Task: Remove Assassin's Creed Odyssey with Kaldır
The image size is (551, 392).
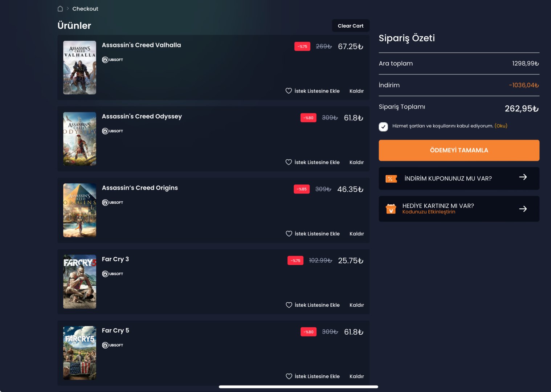Action: pyautogui.click(x=356, y=162)
